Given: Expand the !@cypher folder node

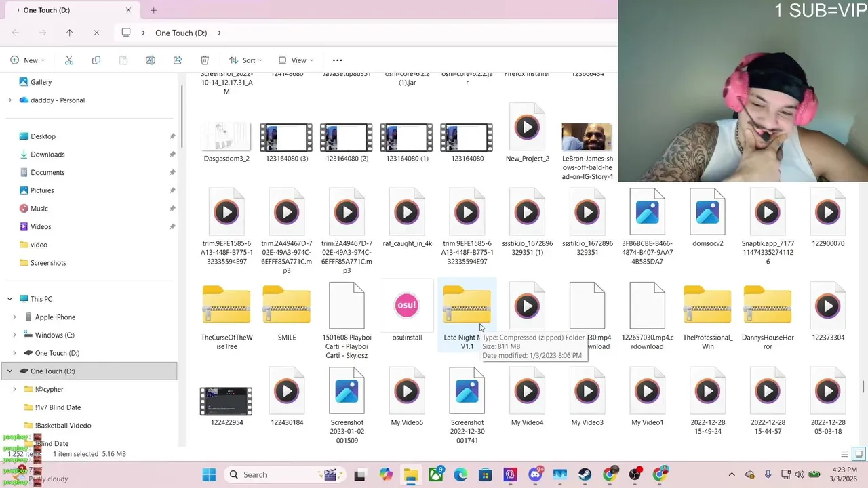Looking at the screenshot, I should 15,389.
